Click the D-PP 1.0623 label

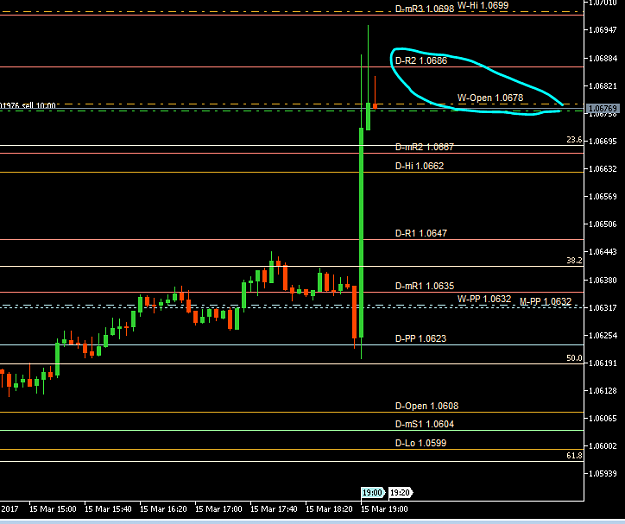click(x=421, y=338)
